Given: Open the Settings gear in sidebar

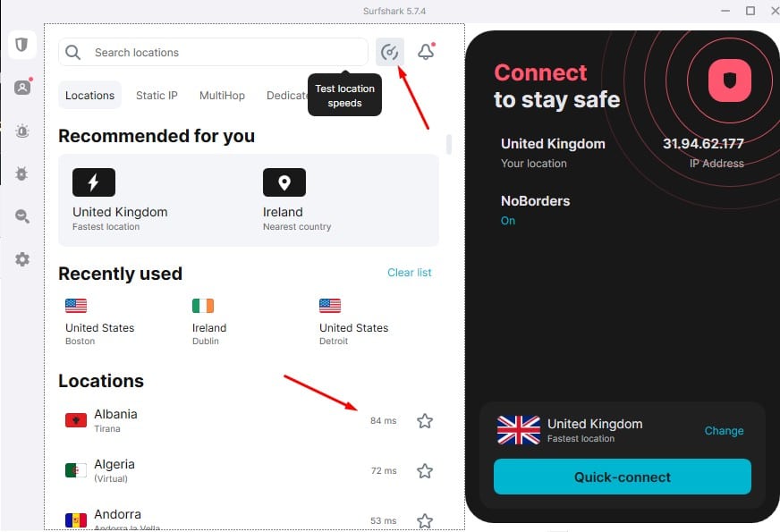Looking at the screenshot, I should tap(22, 259).
